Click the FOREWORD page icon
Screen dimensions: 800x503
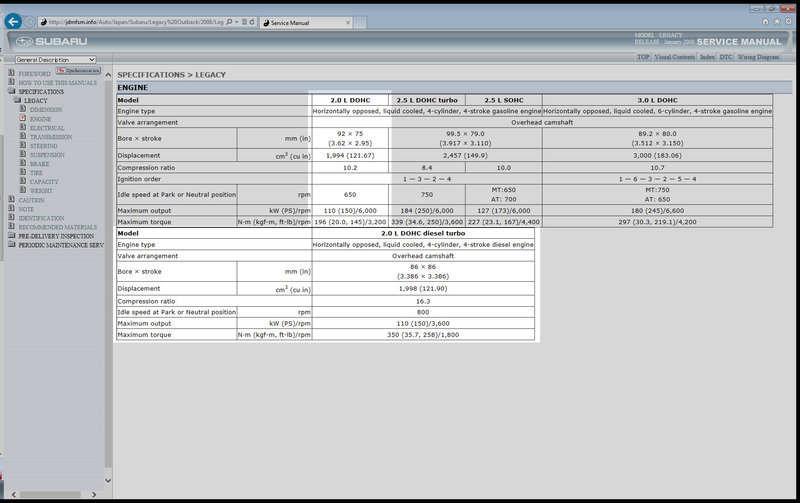click(x=12, y=73)
